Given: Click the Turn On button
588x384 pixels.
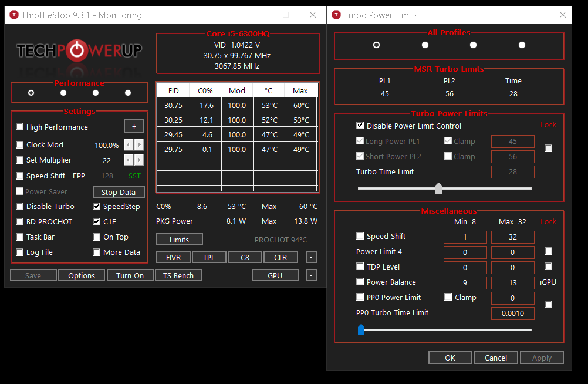Looking at the screenshot, I should pyautogui.click(x=130, y=275).
